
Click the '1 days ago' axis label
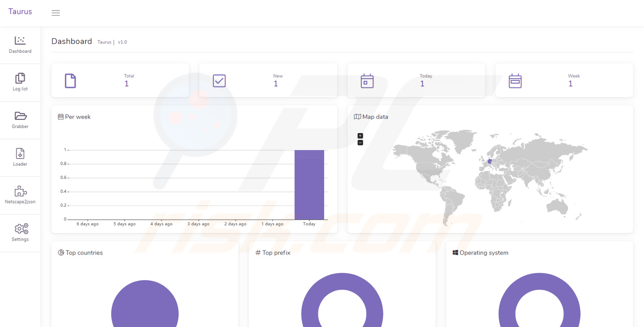point(272,224)
